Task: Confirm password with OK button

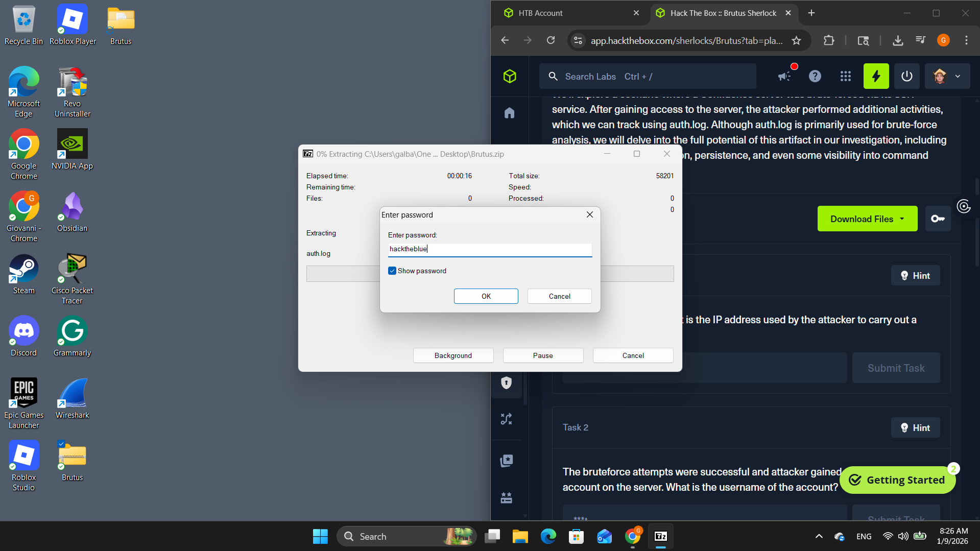Action: (x=486, y=296)
